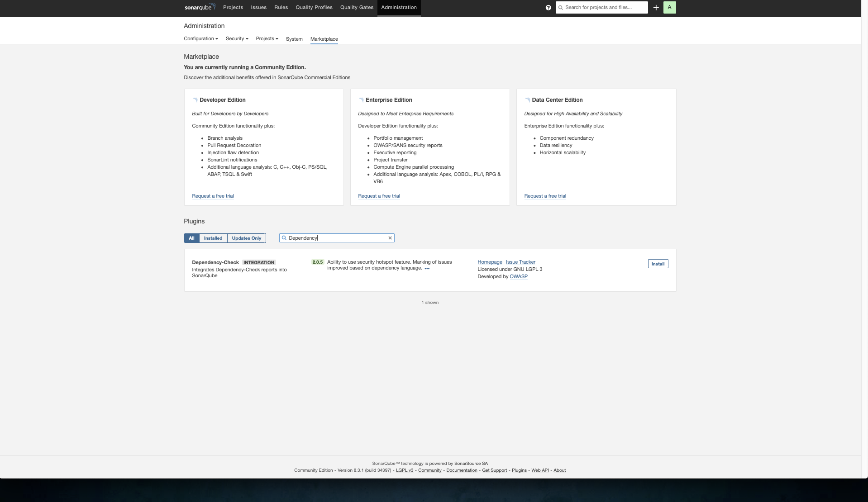Image resolution: width=868 pixels, height=502 pixels.
Task: Open the Documentation footer link
Action: (x=462, y=470)
